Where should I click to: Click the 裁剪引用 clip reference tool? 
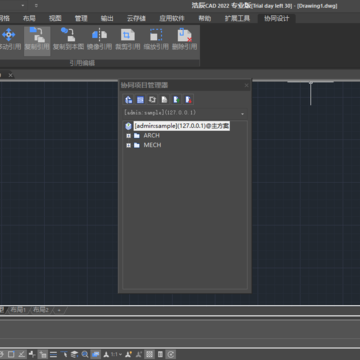127,39
